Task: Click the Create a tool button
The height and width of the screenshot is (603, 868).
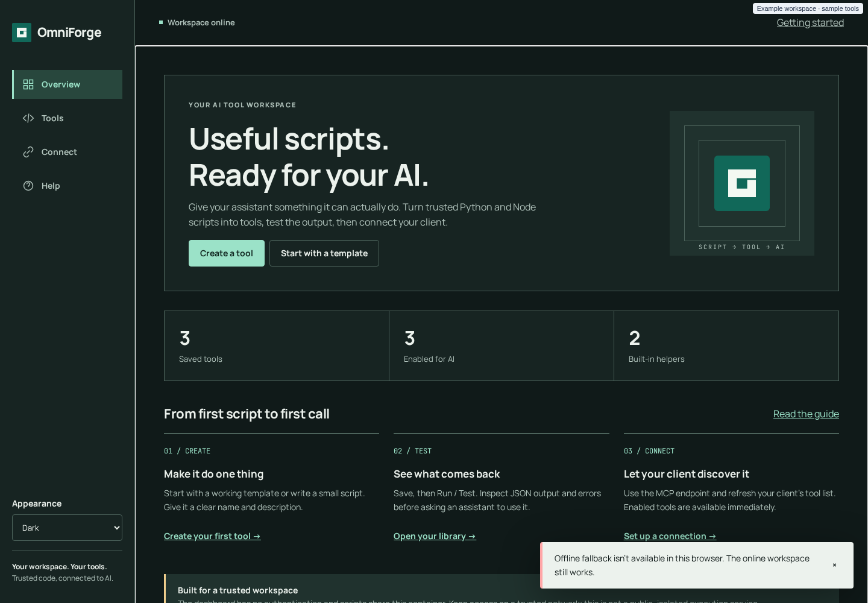Action: (227, 253)
